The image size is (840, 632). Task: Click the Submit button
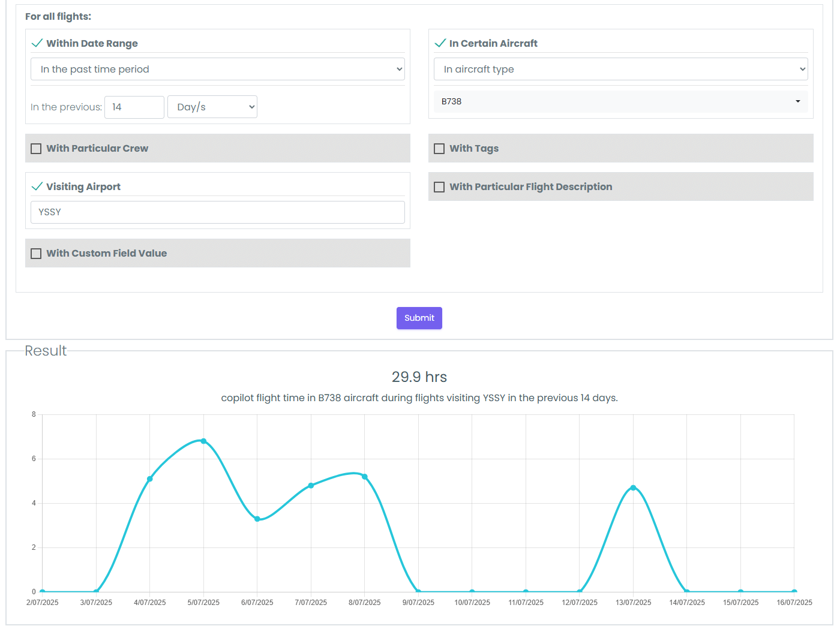[x=419, y=318]
